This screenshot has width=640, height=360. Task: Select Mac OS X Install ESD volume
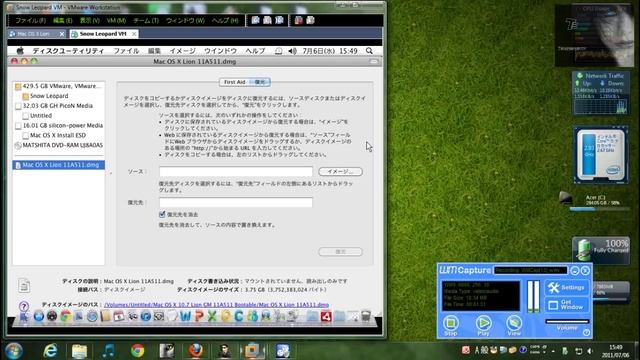pyautogui.click(x=54, y=135)
